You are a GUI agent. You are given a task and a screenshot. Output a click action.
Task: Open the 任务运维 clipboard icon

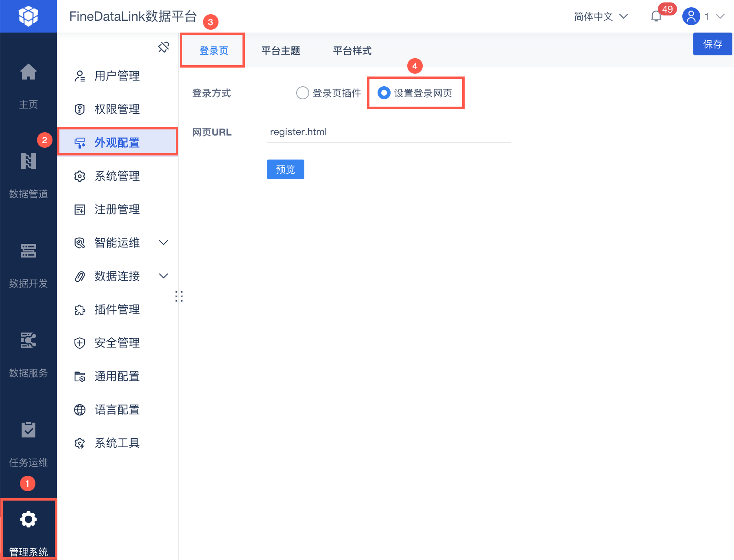28,430
